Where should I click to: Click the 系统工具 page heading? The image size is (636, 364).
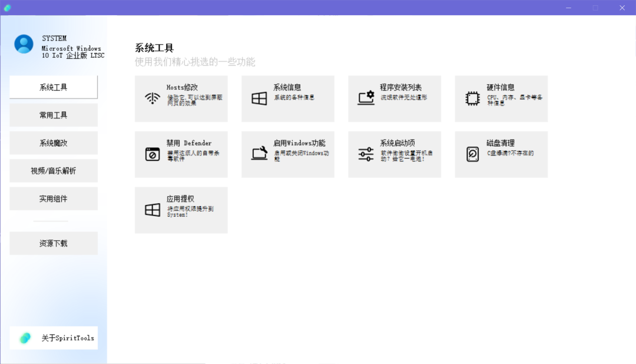[154, 48]
